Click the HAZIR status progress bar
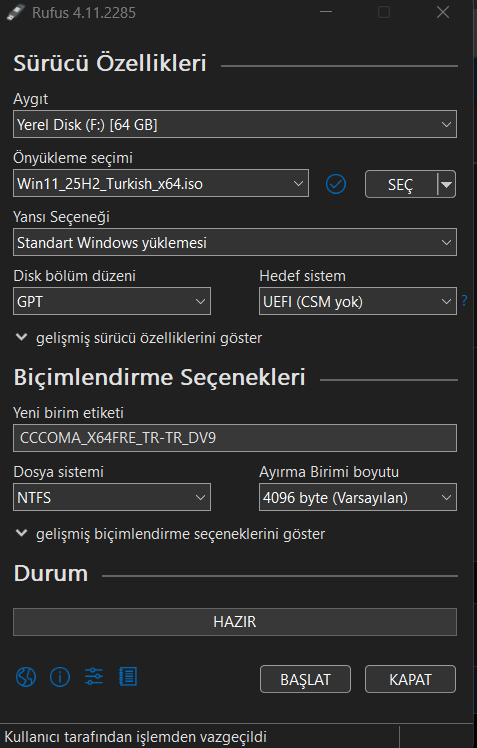The height and width of the screenshot is (748, 477). [235, 622]
